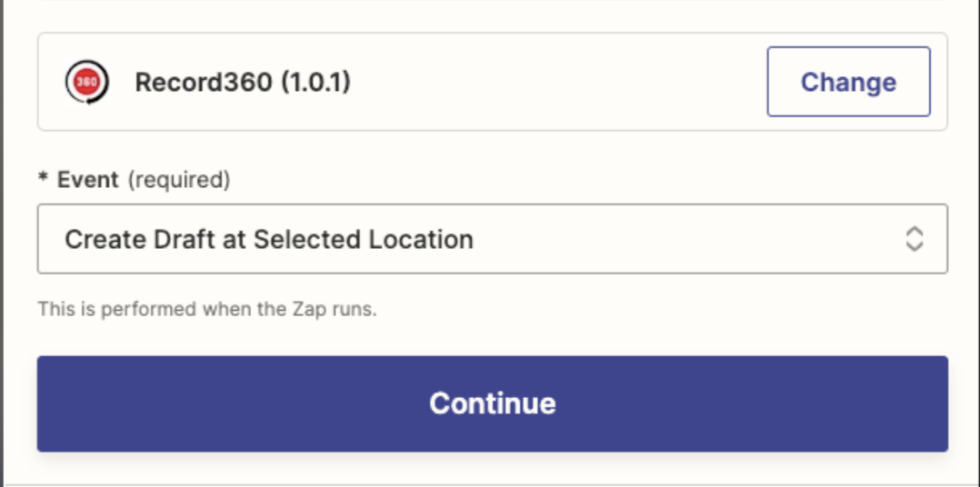Swap the app via the outlined Change button

click(849, 82)
